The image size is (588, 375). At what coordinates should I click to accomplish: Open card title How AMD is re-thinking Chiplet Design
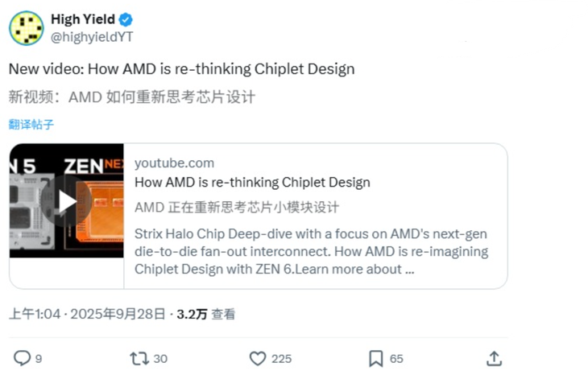252,182
